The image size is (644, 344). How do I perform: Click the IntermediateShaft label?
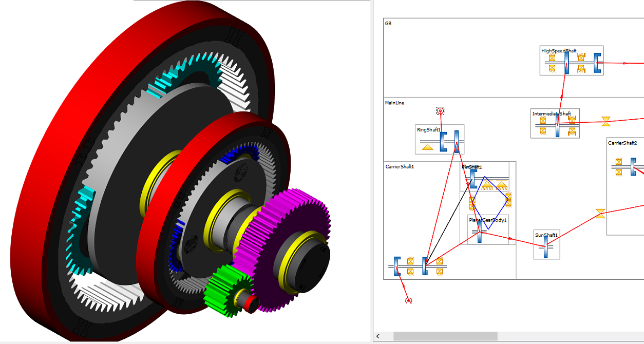(x=552, y=113)
